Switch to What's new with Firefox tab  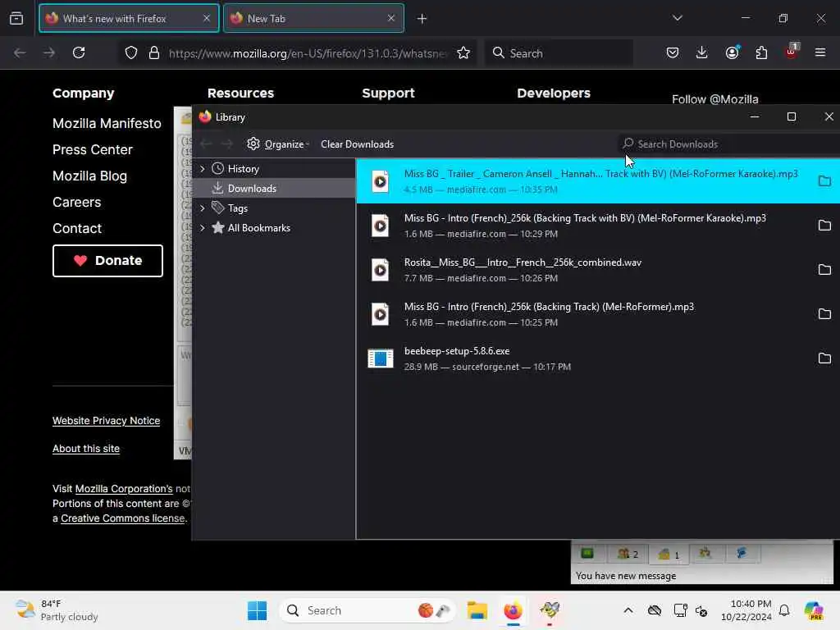point(129,18)
